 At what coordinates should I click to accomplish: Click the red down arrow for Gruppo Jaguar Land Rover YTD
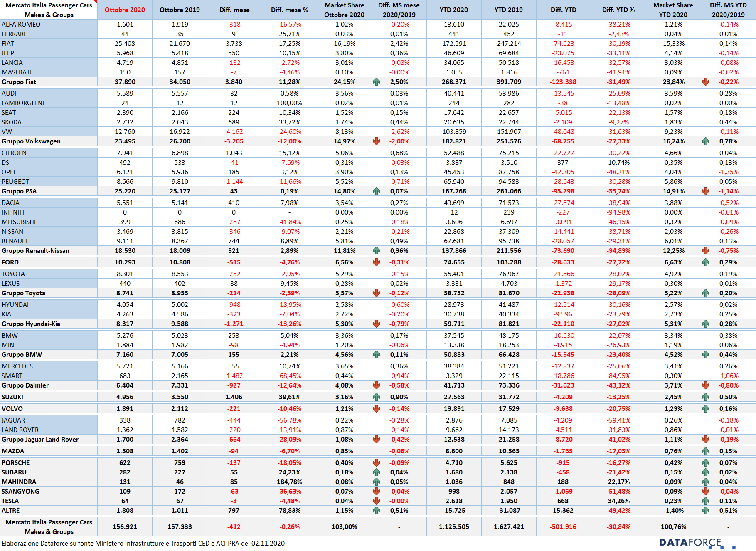[x=706, y=440]
